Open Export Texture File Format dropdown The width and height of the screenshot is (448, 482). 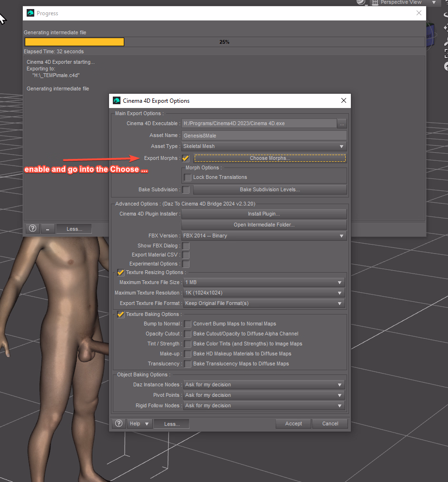click(264, 303)
